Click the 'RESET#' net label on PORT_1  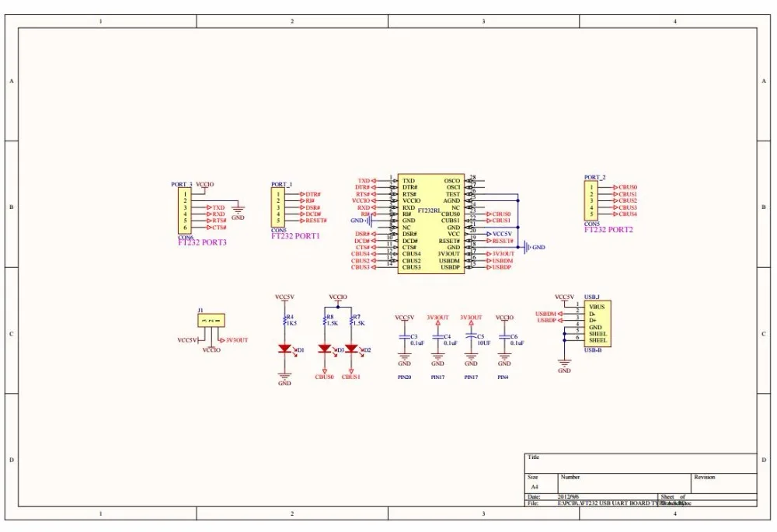tap(316, 221)
